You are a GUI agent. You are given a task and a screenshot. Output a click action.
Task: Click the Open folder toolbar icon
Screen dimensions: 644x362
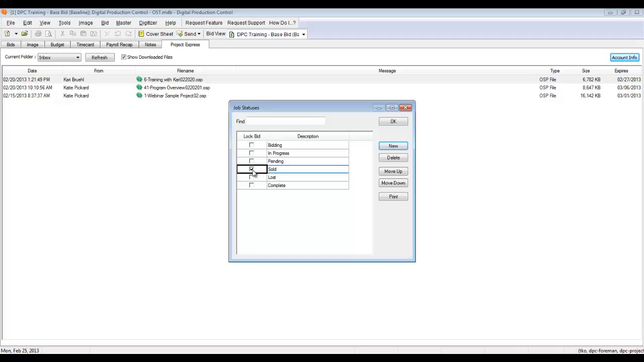click(x=24, y=34)
